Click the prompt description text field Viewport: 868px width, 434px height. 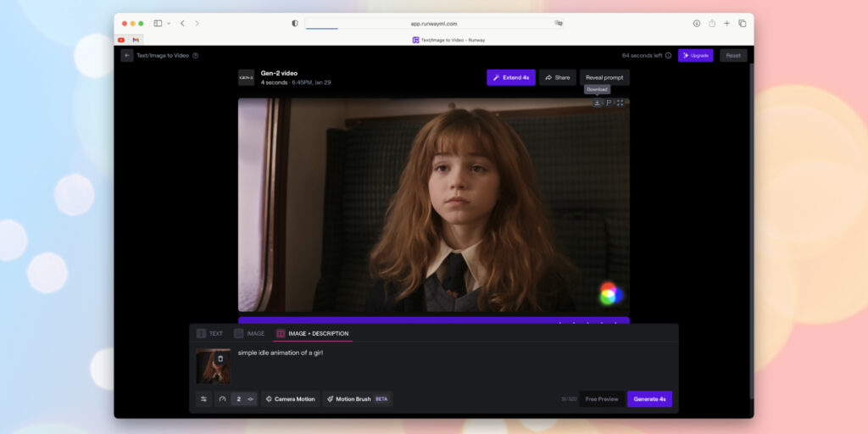tap(398, 365)
